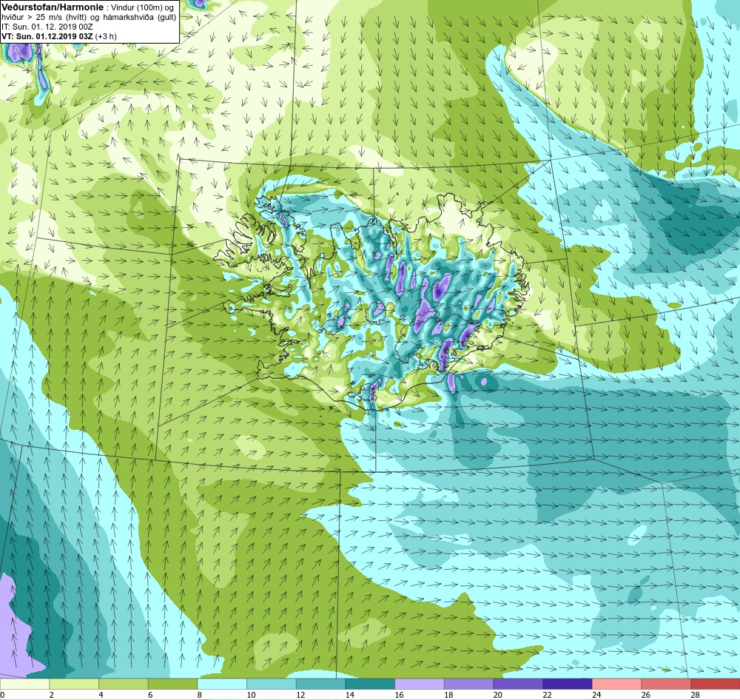Image resolution: width=740 pixels, height=700 pixels.
Task: Click the 'Vindur (100m) og' label
Action: [x=141, y=7]
